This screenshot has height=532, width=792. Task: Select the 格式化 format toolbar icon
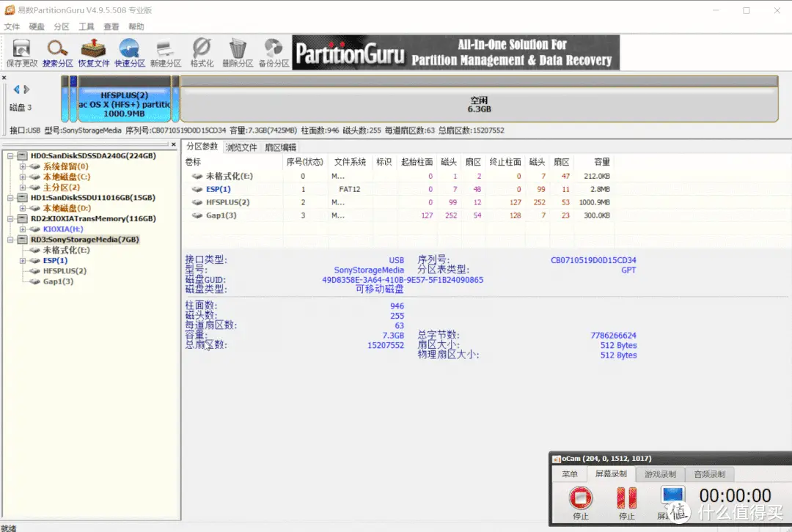(x=202, y=53)
